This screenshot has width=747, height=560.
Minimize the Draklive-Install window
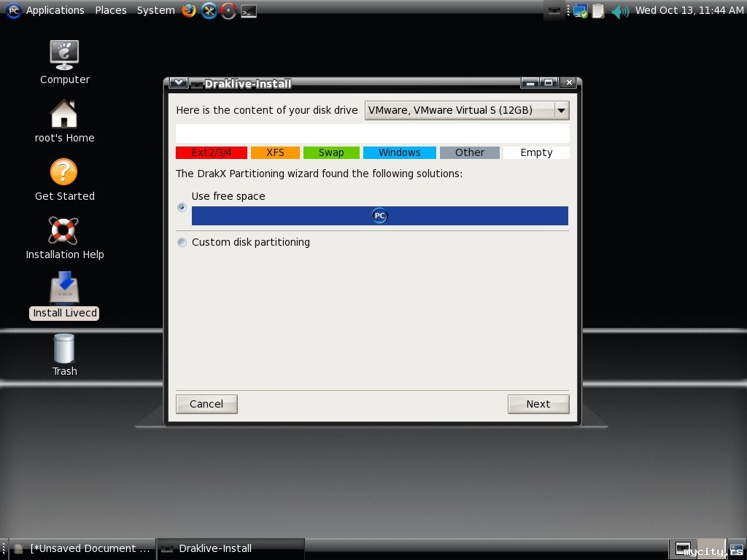click(530, 83)
